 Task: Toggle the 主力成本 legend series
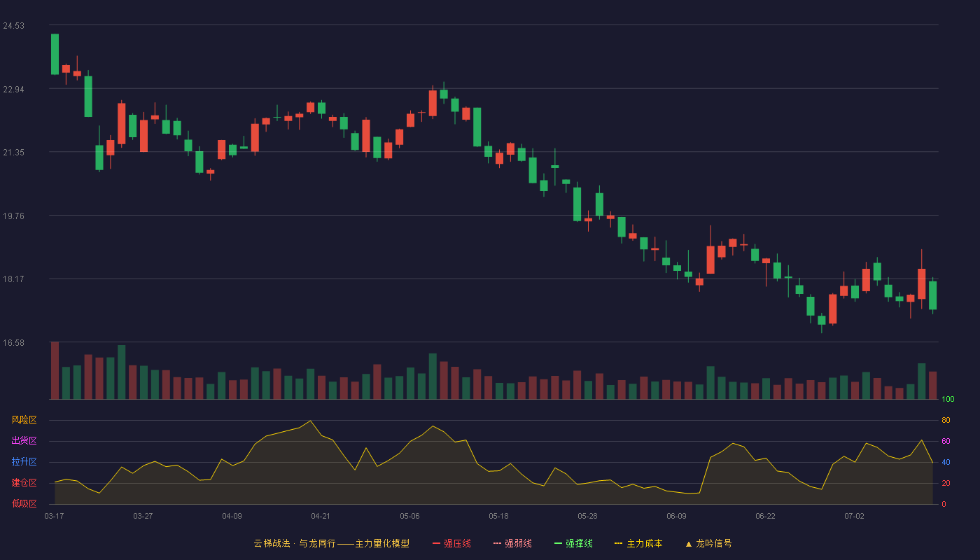pos(638,543)
